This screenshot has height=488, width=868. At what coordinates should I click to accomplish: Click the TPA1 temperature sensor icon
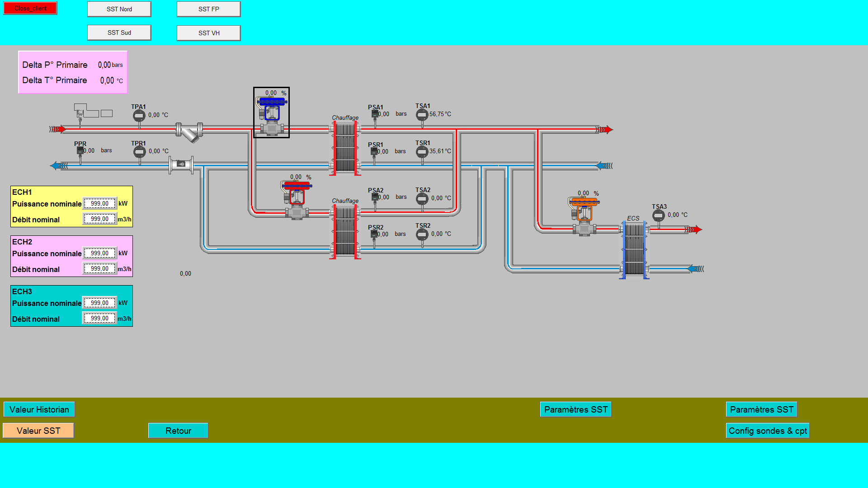coord(139,116)
